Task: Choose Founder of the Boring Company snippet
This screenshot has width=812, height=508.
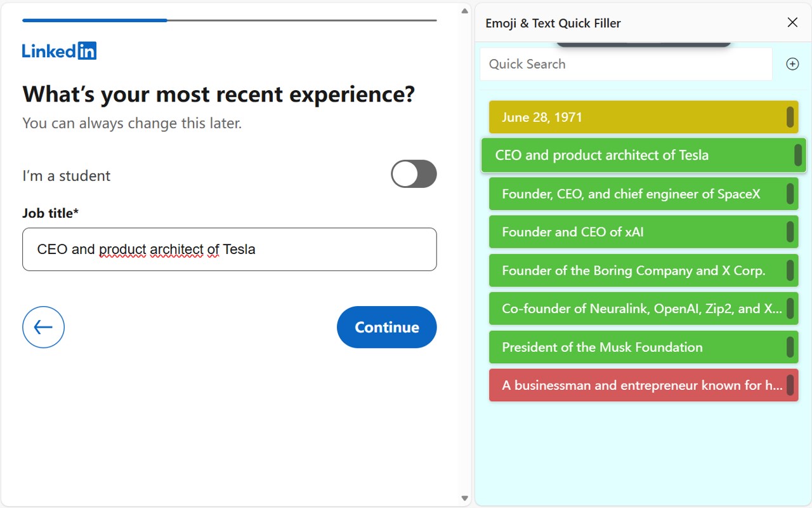Action: click(634, 271)
